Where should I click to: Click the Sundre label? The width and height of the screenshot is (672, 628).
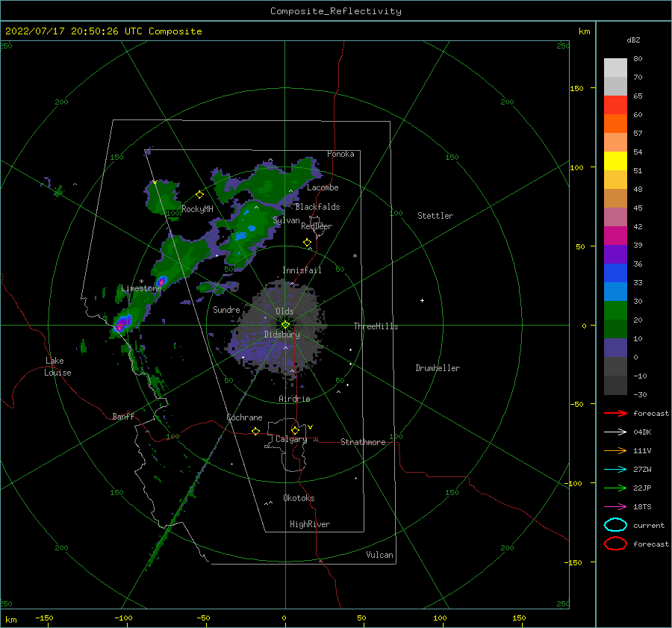[x=226, y=309]
